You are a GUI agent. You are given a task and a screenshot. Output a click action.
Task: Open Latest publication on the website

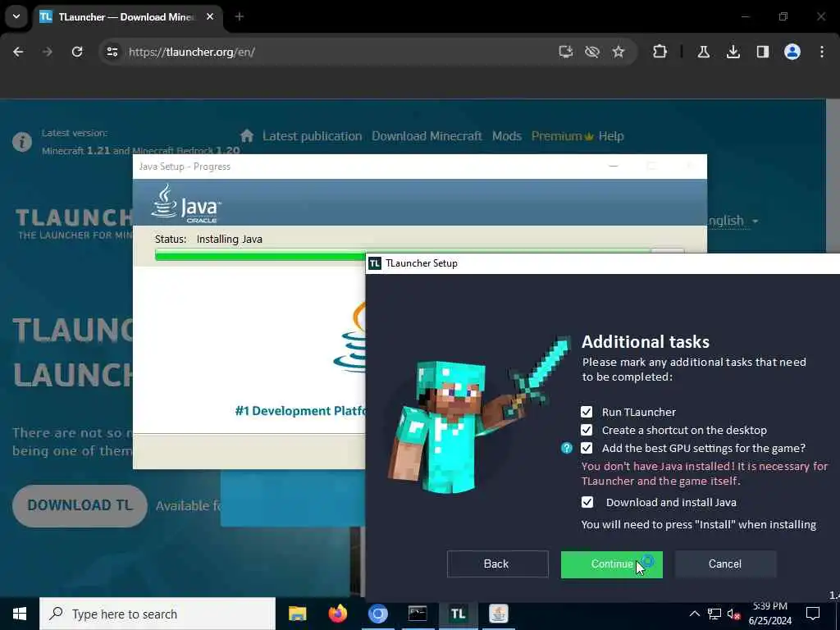(313, 136)
